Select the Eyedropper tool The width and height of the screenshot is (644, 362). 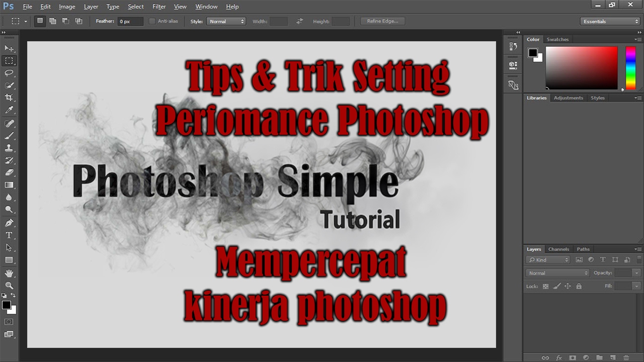9,110
